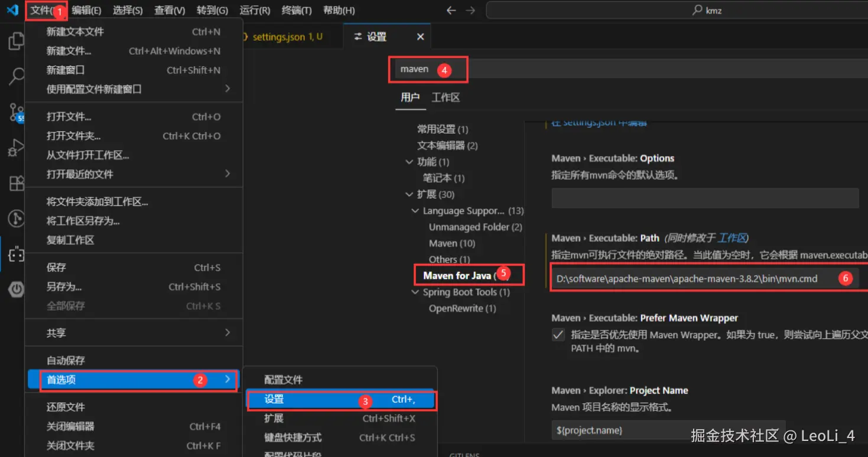Image resolution: width=868 pixels, height=457 pixels.
Task: Collapse the 扩展 (30) tree section
Action: click(409, 195)
